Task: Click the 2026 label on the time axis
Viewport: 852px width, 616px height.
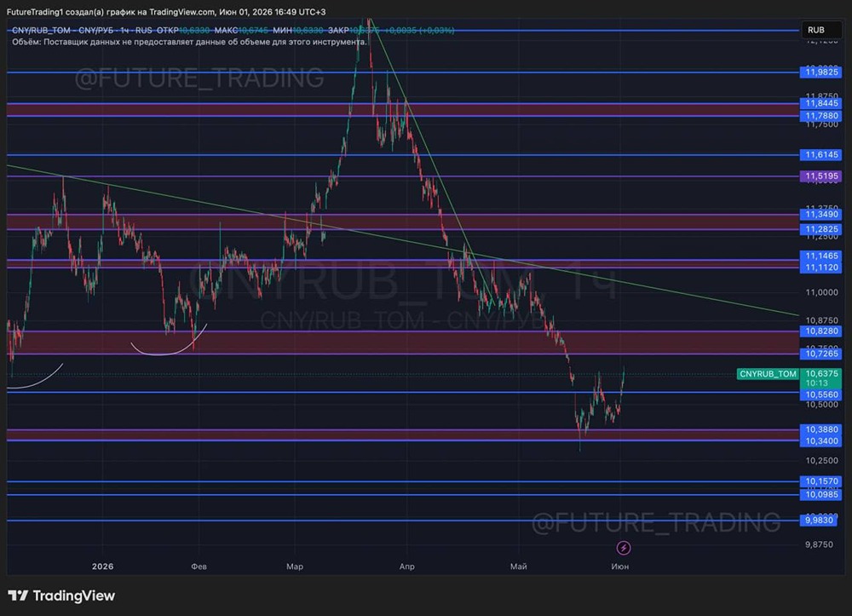Action: coord(103,566)
